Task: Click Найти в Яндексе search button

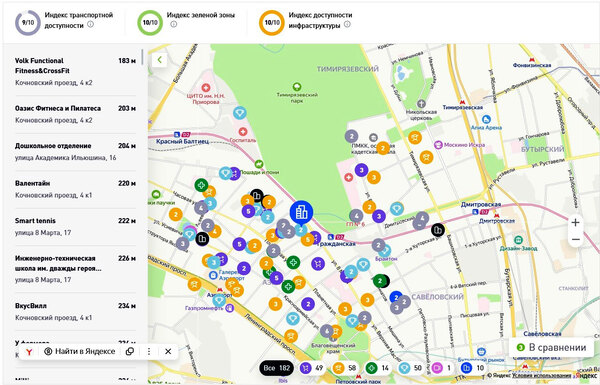Action: 80,351
